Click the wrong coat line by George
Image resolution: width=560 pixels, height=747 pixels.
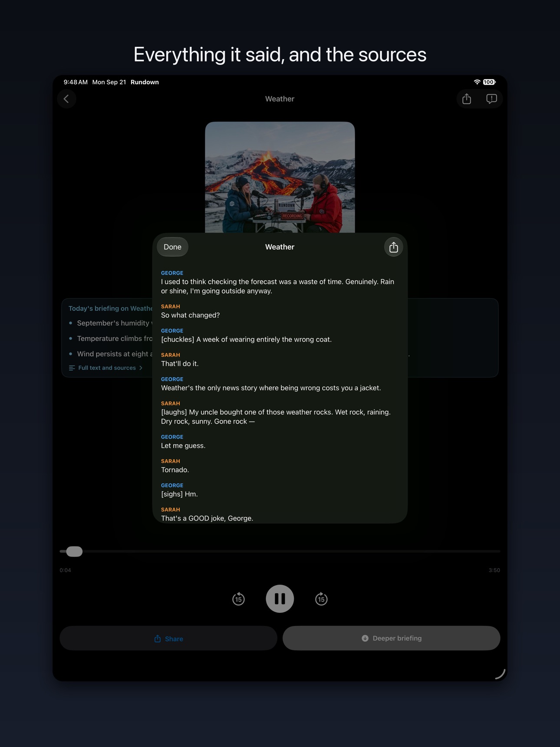pyautogui.click(x=246, y=339)
